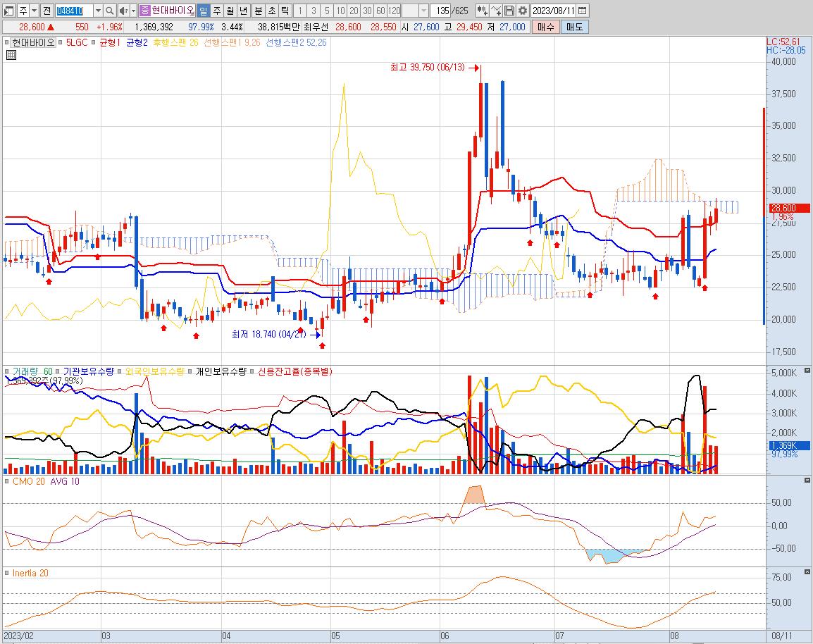The width and height of the screenshot is (813, 644).
Task: Choose the 120 interval button
Action: [x=394, y=11]
